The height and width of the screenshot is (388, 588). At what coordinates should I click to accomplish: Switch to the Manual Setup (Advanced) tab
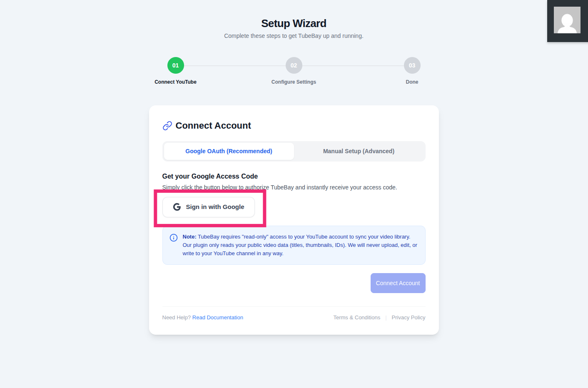(359, 151)
